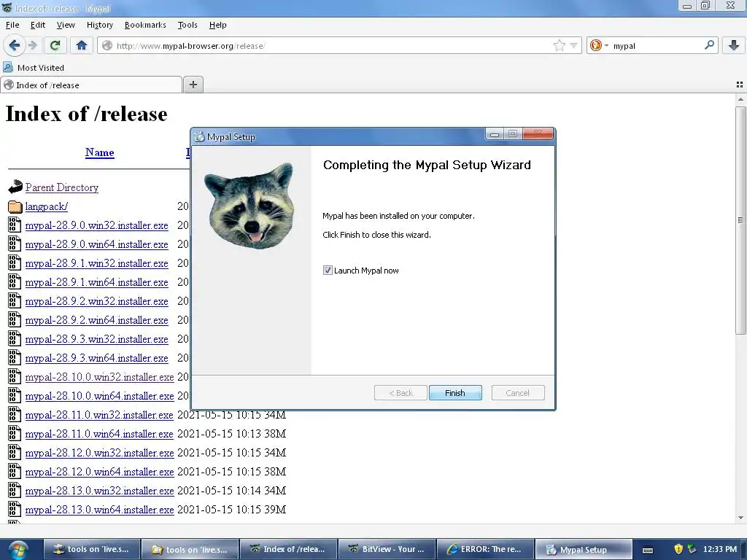Download mypal-28.9.3.win32.installer.exe

97,339
